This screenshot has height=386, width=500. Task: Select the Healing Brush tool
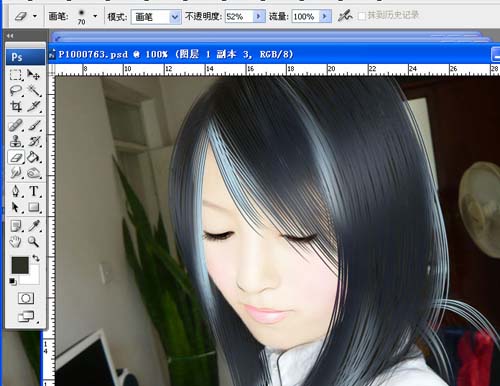[x=16, y=126]
